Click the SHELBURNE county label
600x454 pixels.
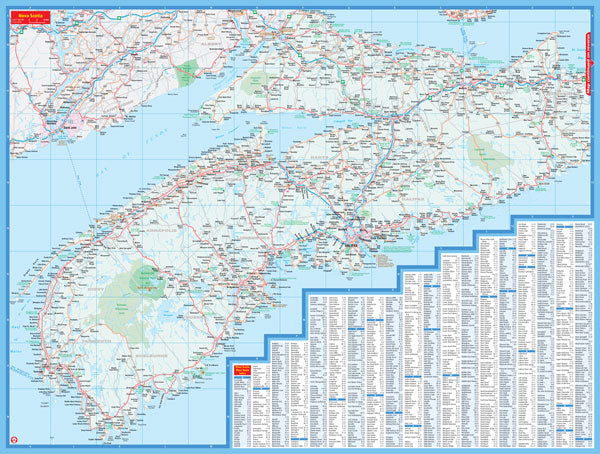coord(152,356)
